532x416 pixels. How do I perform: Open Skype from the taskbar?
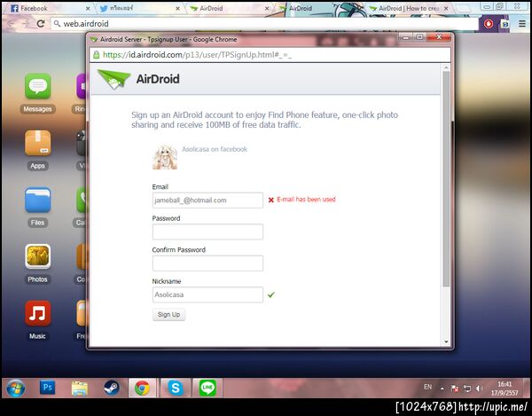[176, 388]
